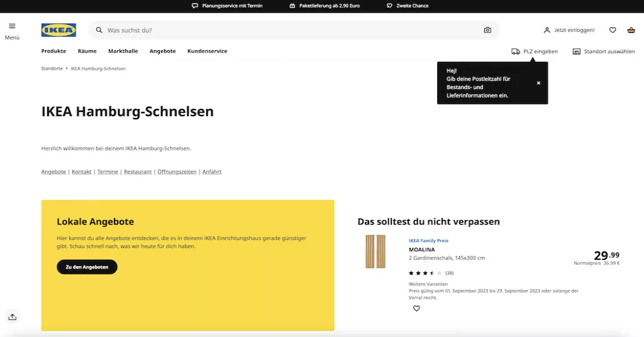Open the Räume menu
The height and width of the screenshot is (337, 644).
87,51
